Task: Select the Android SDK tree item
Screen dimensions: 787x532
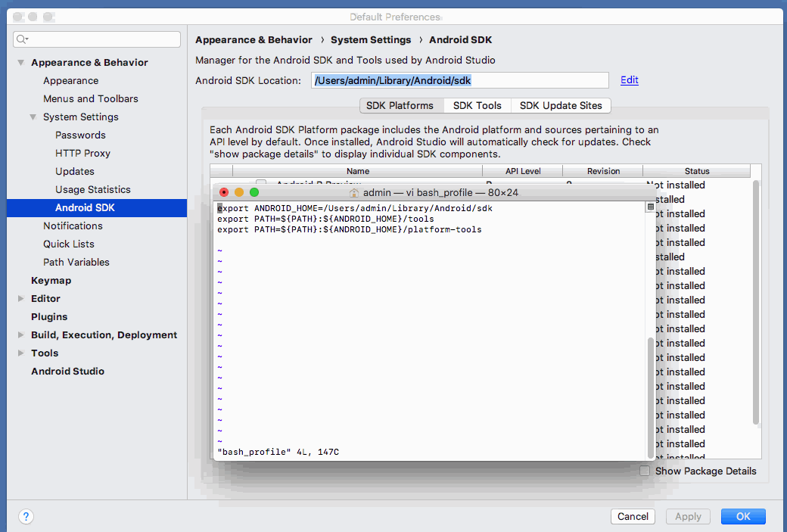Action: (97, 208)
